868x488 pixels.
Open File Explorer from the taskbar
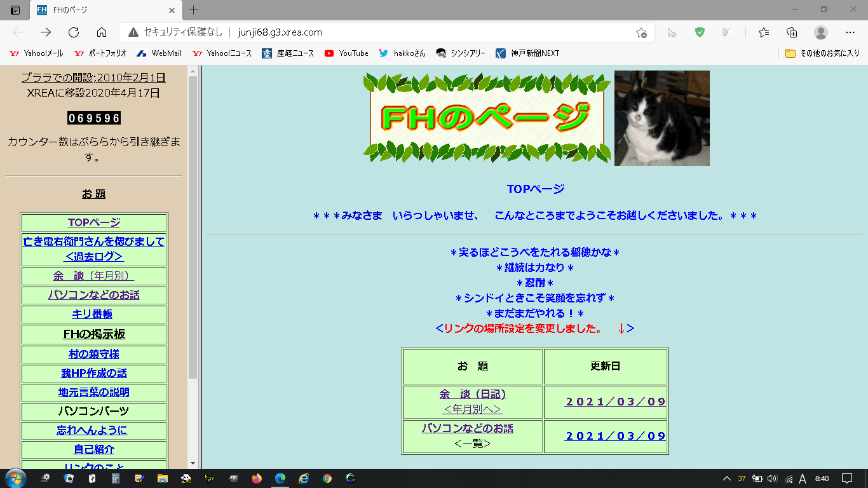pyautogui.click(x=162, y=478)
